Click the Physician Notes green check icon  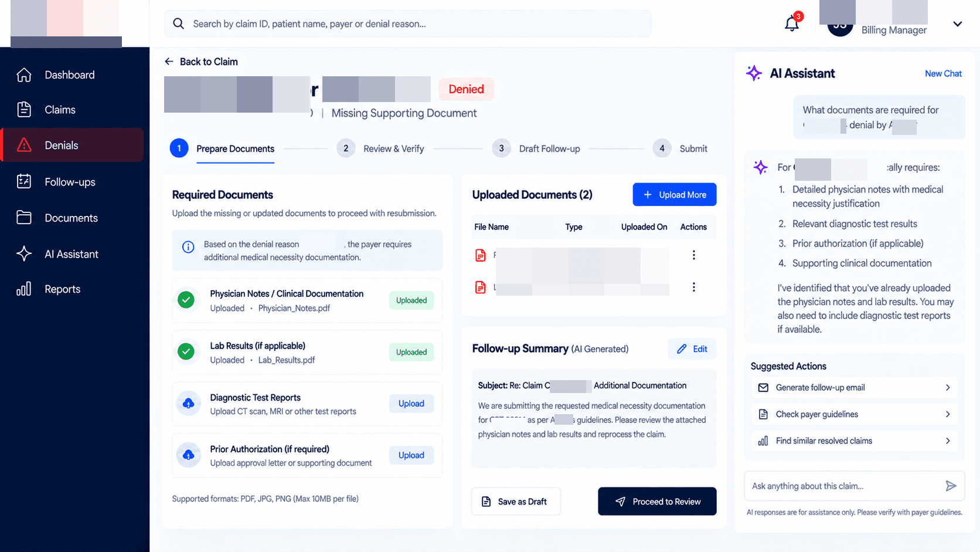[186, 300]
